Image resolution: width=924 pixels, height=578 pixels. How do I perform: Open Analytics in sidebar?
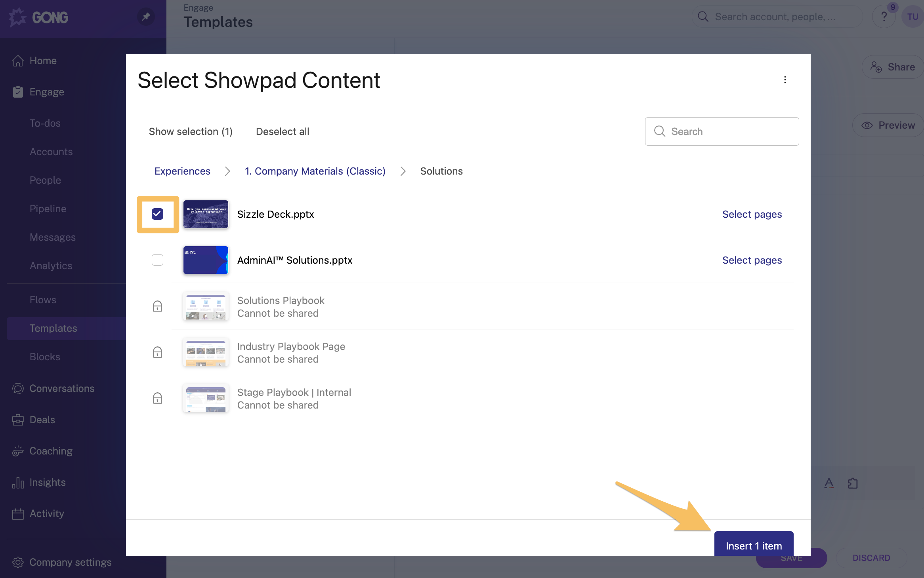51,266
